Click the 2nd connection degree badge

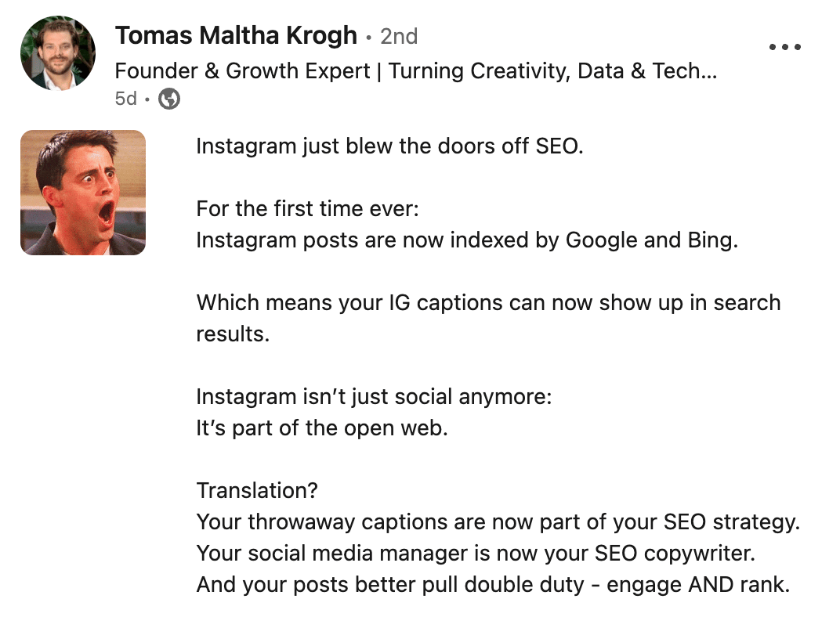(399, 36)
